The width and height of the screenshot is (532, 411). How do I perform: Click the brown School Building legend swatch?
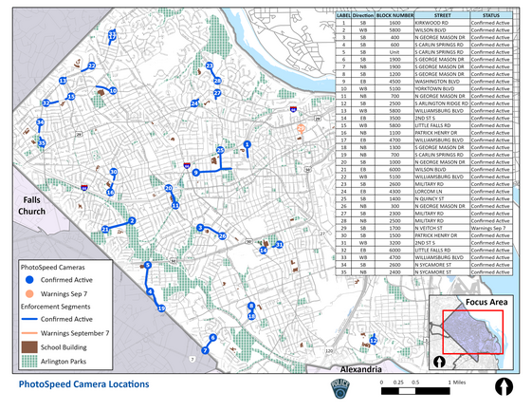click(29, 347)
